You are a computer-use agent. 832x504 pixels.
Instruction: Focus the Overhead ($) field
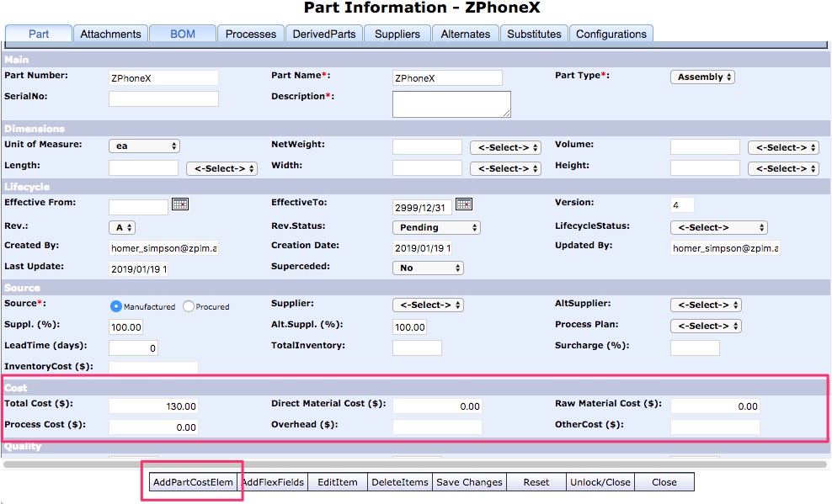[437, 427]
